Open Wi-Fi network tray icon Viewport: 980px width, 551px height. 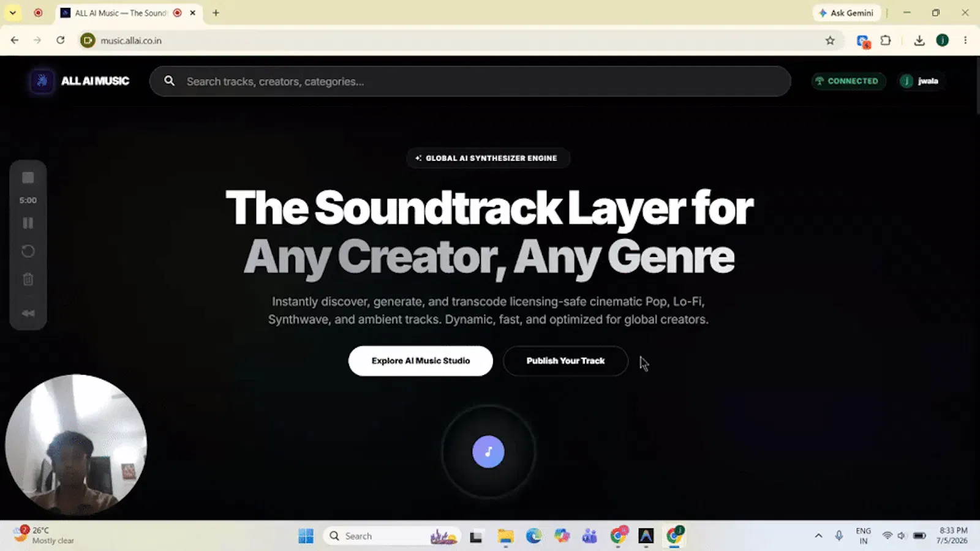point(887,536)
